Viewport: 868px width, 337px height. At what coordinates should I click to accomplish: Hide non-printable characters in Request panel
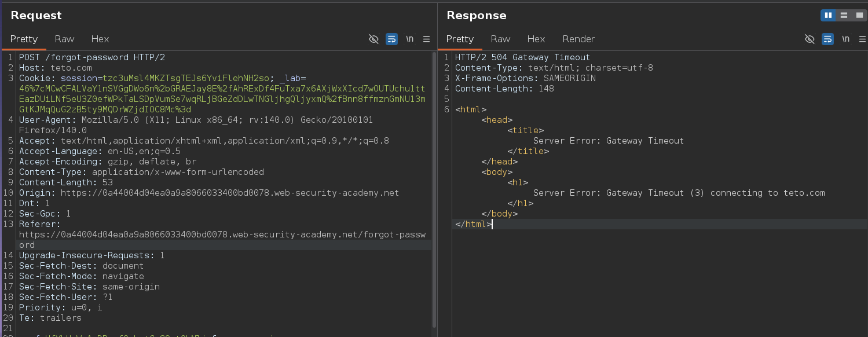[x=373, y=39]
